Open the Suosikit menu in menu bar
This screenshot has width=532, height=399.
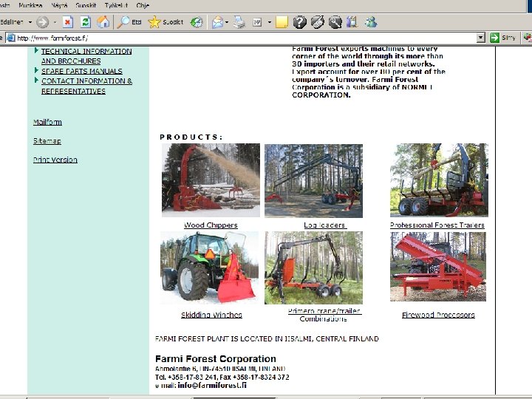coord(86,5)
